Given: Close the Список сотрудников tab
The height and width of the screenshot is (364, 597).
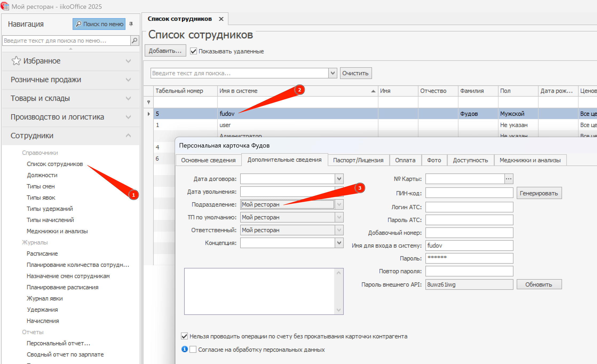Looking at the screenshot, I should tap(221, 19).
